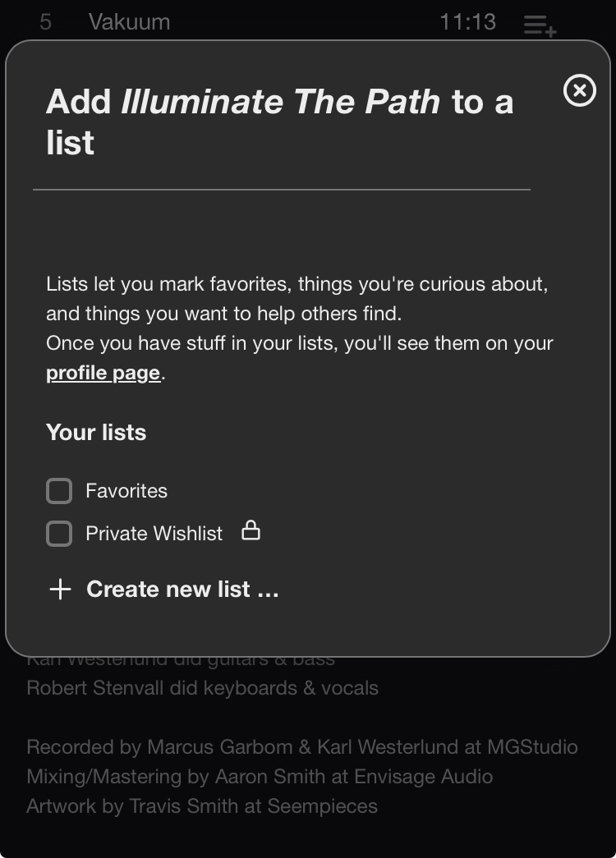This screenshot has width=616, height=858.
Task: Click track number 5
Action: (x=45, y=21)
